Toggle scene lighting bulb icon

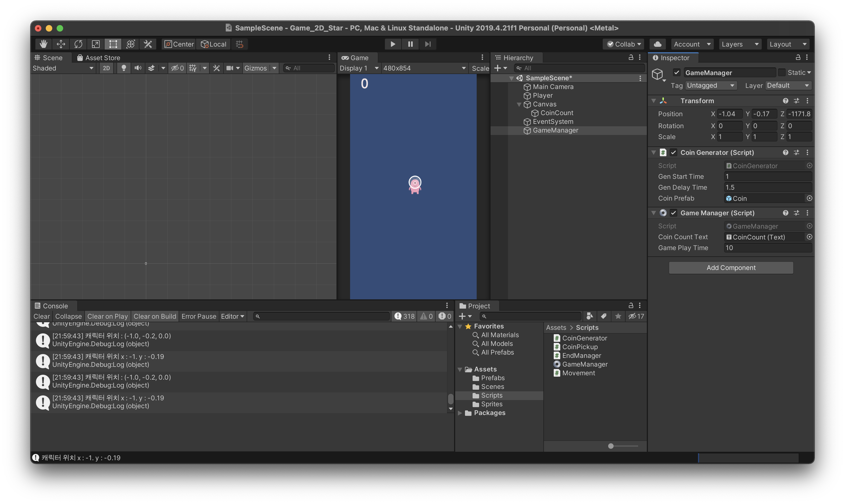tap(124, 68)
